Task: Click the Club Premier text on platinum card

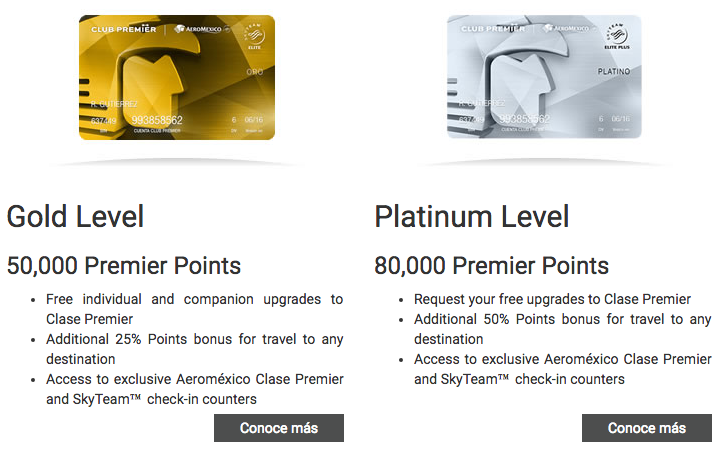Action: (x=493, y=29)
